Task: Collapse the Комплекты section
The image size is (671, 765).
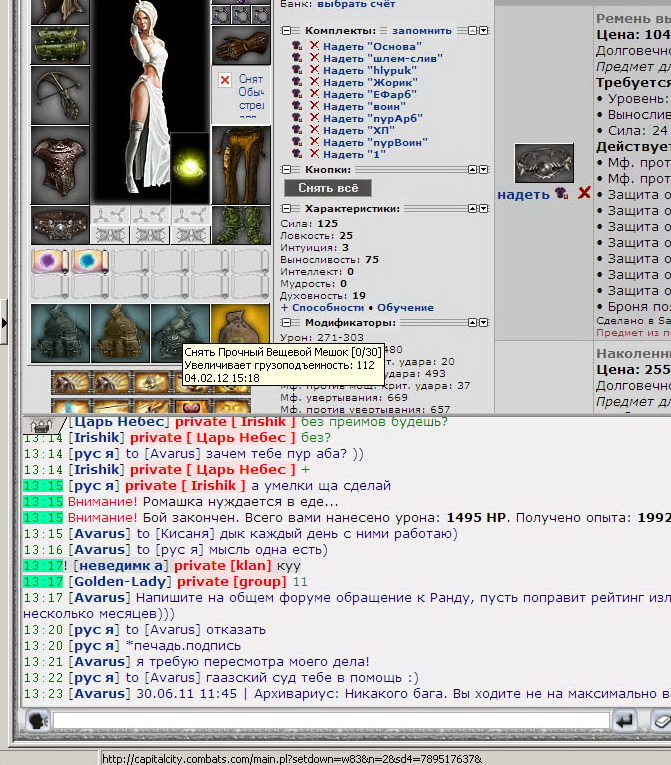Action: [286, 31]
